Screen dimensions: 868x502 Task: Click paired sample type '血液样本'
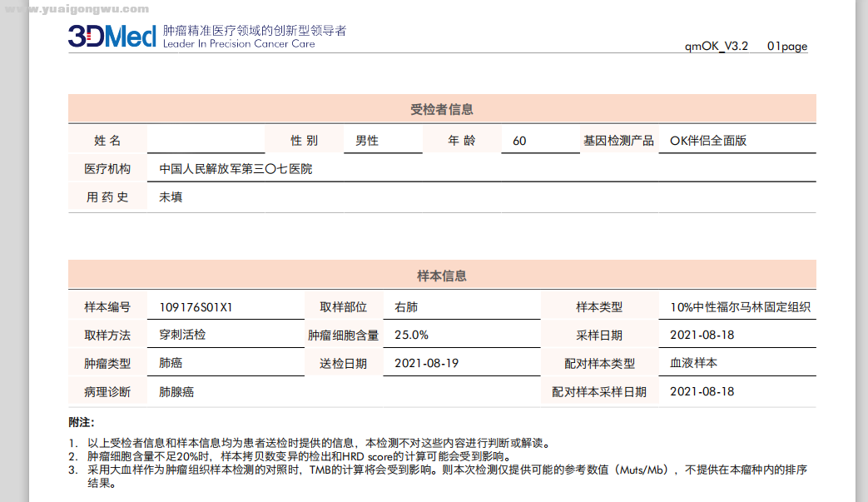pos(693,363)
